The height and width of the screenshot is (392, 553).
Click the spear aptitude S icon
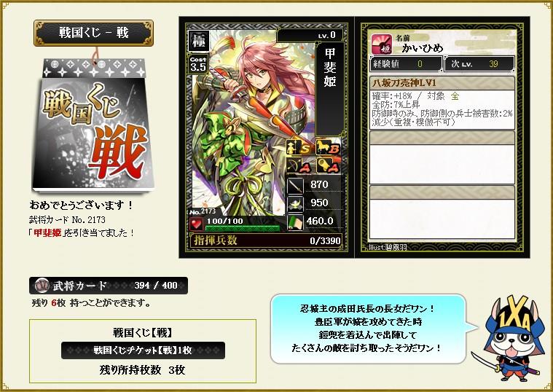click(x=299, y=147)
